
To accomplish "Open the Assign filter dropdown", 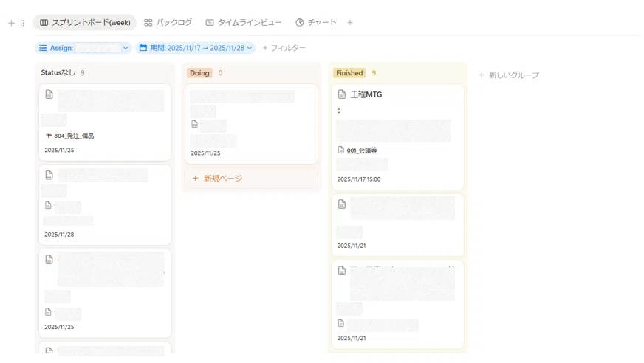I will click(83, 48).
